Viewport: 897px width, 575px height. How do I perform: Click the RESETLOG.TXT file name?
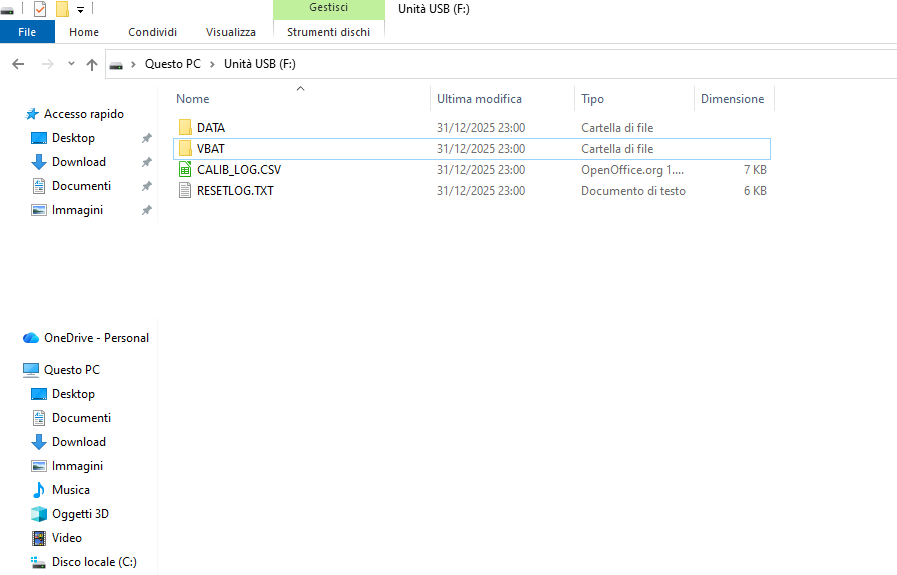click(235, 191)
